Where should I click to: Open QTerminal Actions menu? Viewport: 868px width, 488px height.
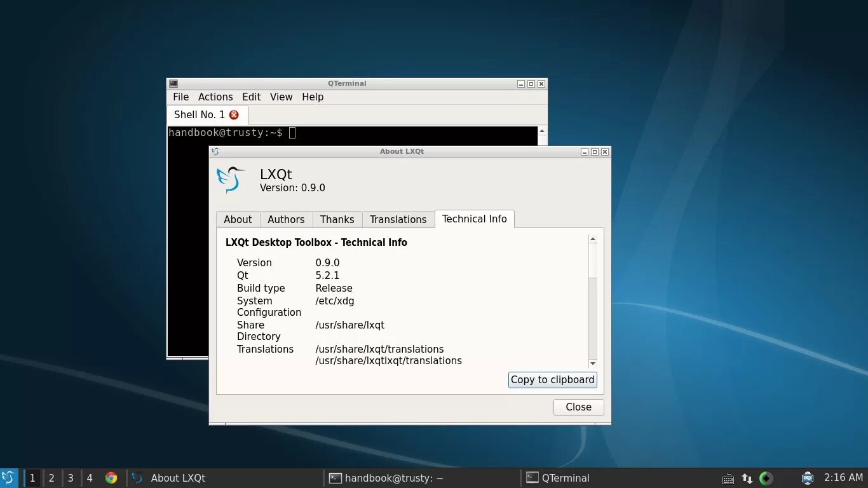(x=215, y=97)
